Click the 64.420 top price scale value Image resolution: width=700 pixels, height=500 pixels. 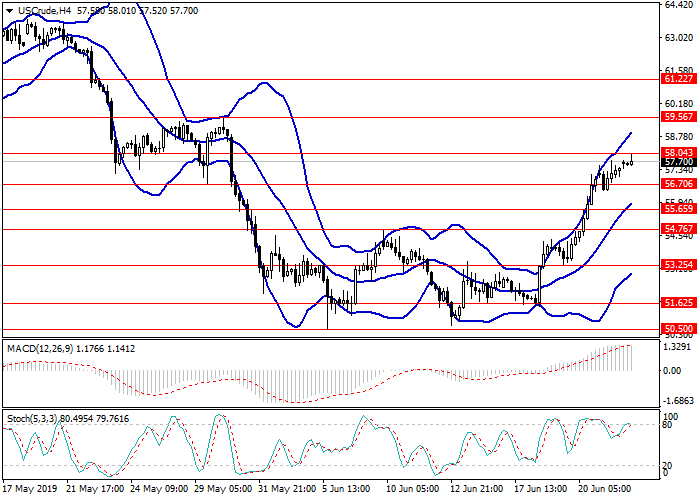click(x=678, y=5)
